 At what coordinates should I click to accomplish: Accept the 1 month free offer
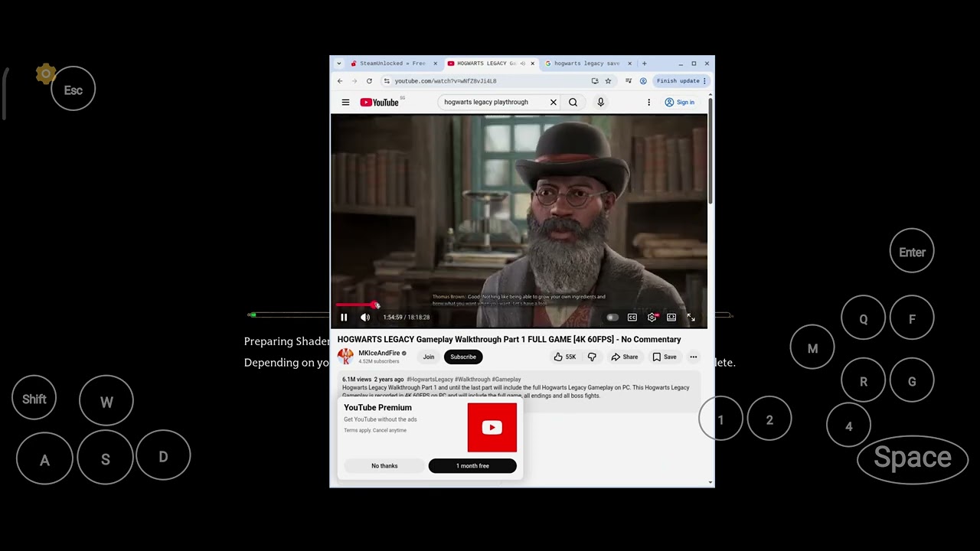coord(472,466)
